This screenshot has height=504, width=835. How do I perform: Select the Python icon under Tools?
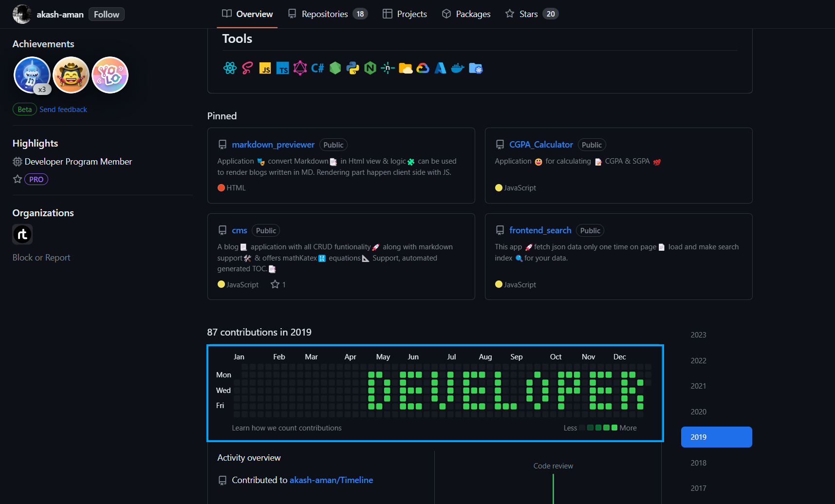point(353,68)
